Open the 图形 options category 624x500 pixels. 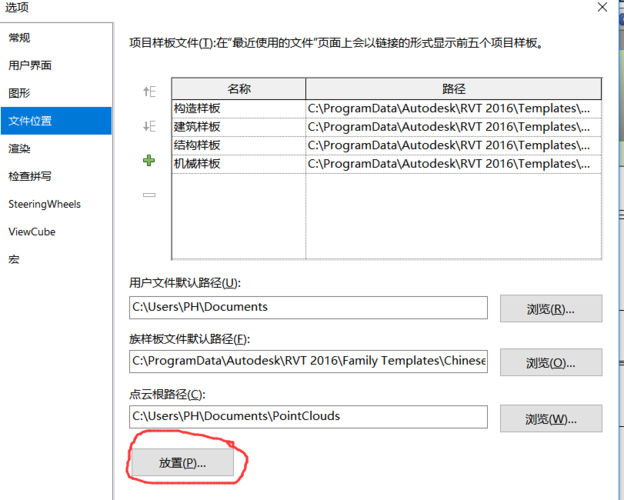57,93
